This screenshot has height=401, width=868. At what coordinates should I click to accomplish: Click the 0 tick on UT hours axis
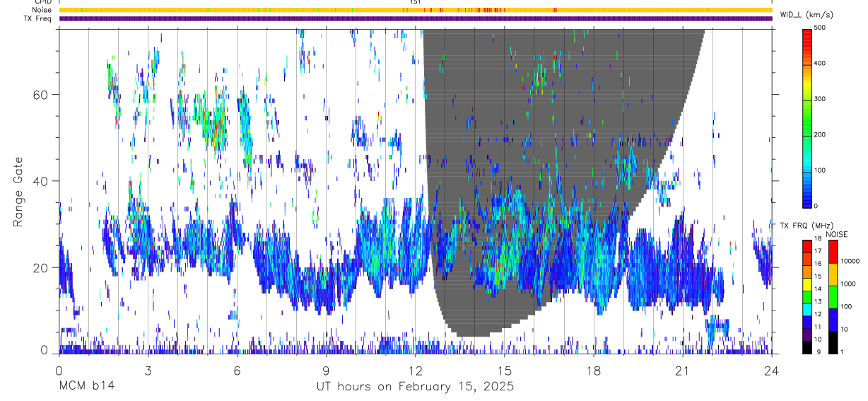(x=59, y=370)
